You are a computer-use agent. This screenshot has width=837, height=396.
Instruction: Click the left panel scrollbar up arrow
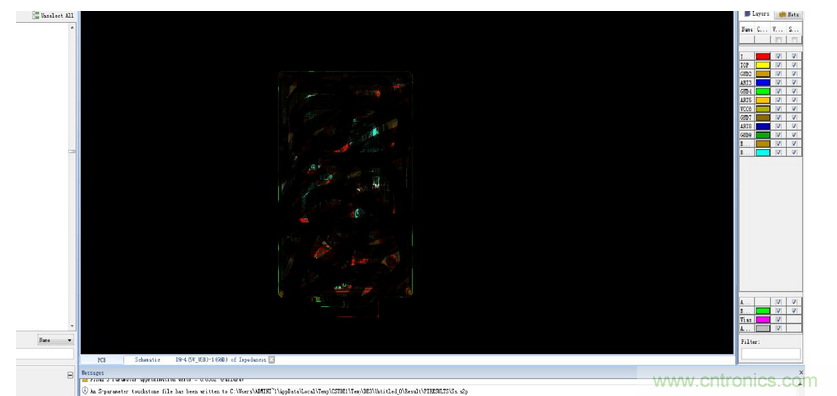[x=72, y=26]
